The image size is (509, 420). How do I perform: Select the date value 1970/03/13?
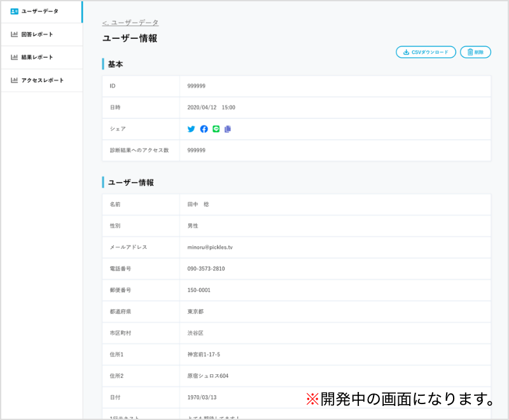point(202,397)
